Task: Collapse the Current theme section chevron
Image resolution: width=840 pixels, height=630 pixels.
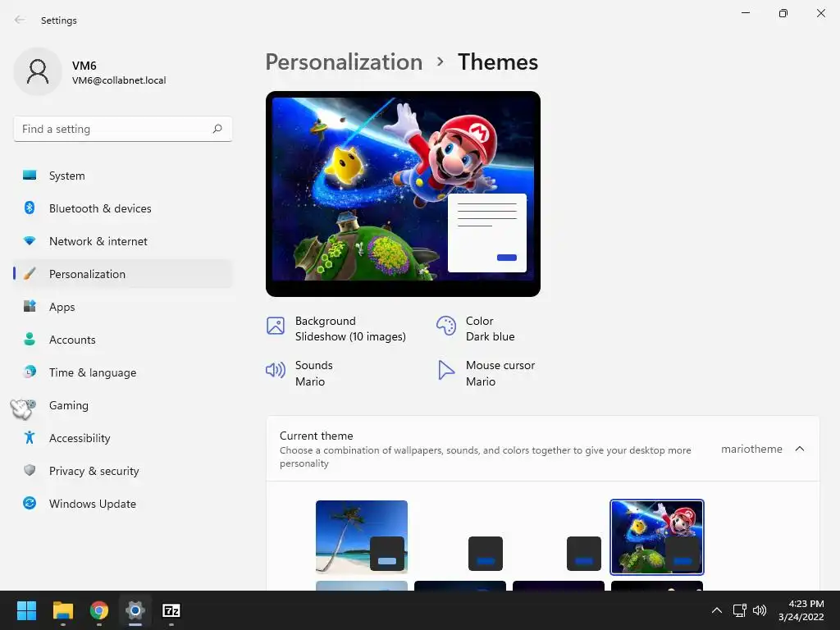Action: pos(799,449)
